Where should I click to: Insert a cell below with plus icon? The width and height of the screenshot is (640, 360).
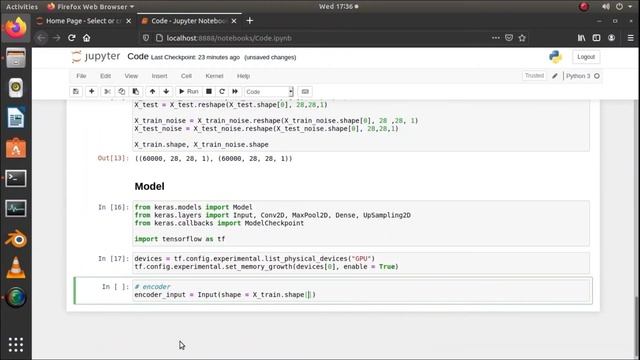(x=91, y=91)
